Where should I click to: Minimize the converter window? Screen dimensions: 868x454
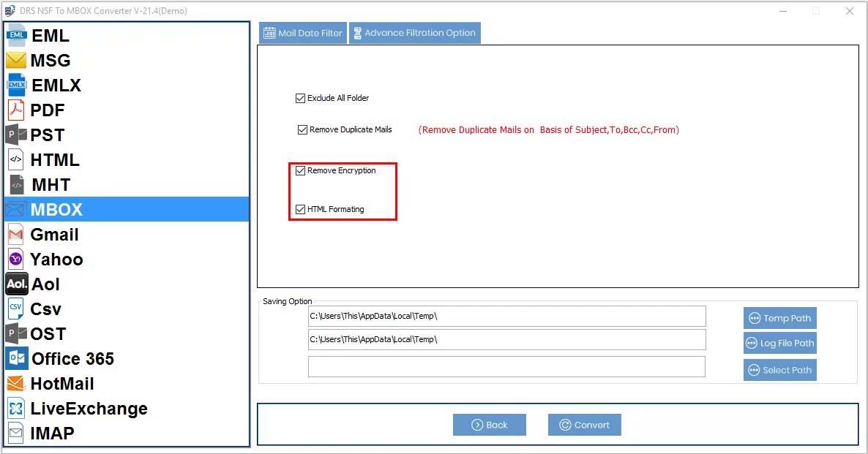[x=783, y=11]
